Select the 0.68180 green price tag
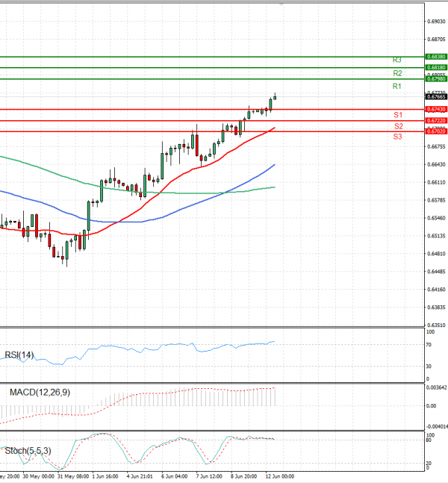This screenshot has width=448, height=483. pos(436,67)
